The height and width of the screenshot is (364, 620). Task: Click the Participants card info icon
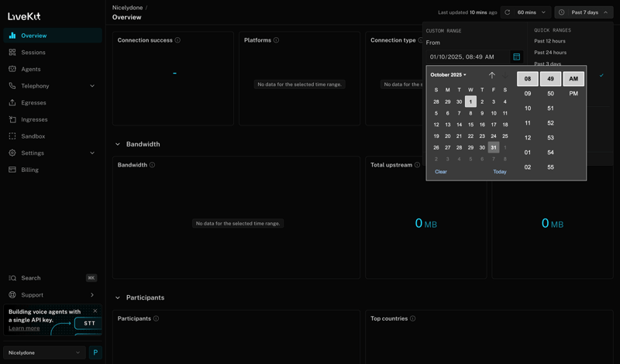(157, 318)
